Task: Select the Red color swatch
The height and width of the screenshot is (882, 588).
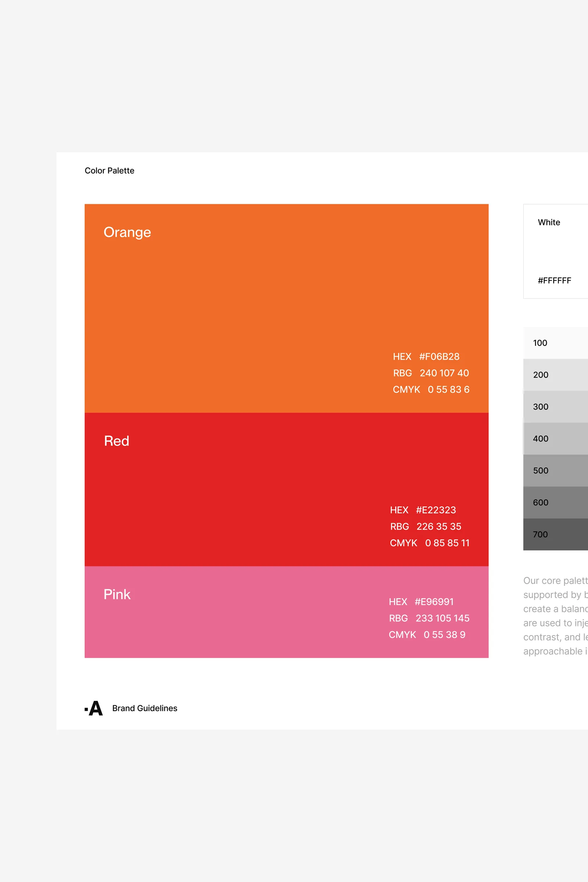Action: pyautogui.click(x=287, y=490)
